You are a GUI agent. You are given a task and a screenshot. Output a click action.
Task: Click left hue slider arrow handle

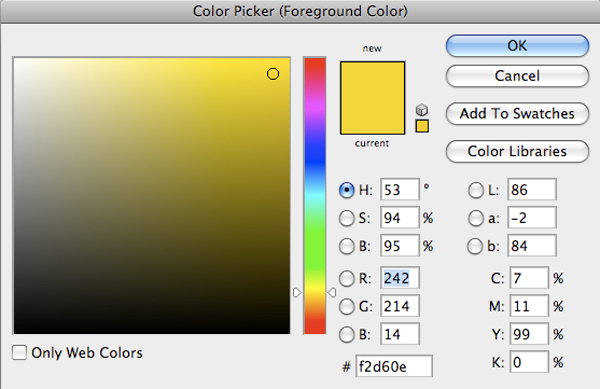(x=297, y=293)
